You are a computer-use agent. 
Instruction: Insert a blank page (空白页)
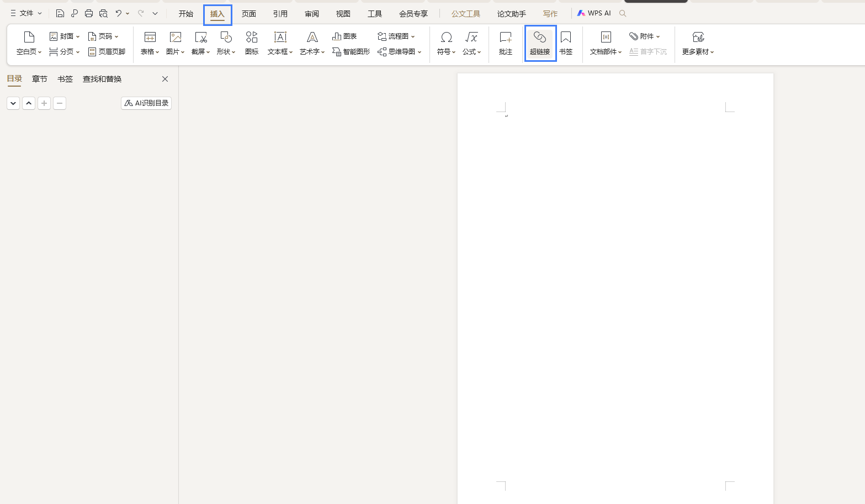pos(29,44)
